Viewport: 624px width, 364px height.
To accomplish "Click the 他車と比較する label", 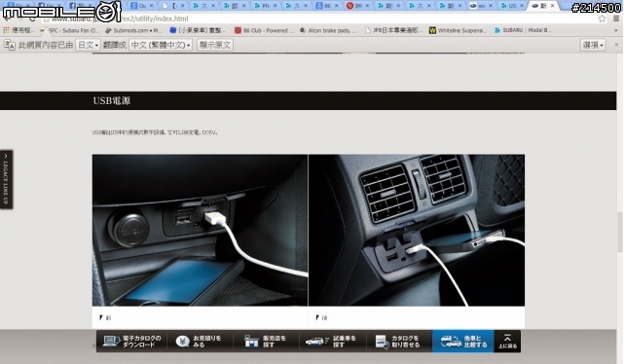I will [476, 342].
